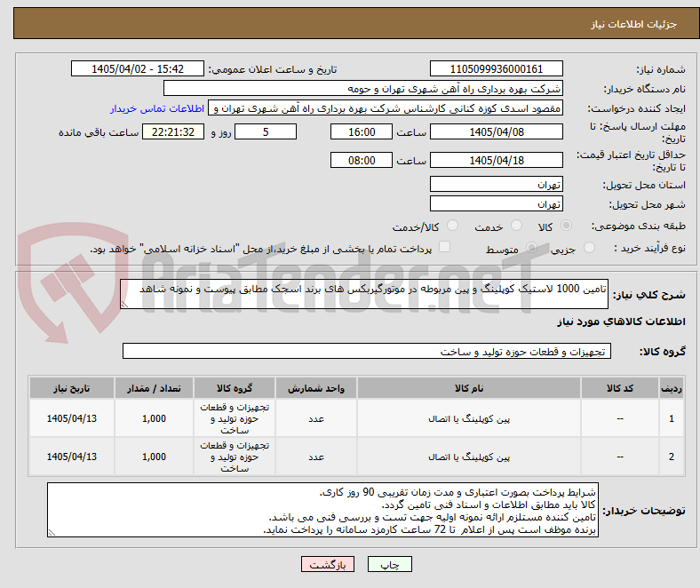
Task: Click the نام کالا column header
Action: [469, 388]
